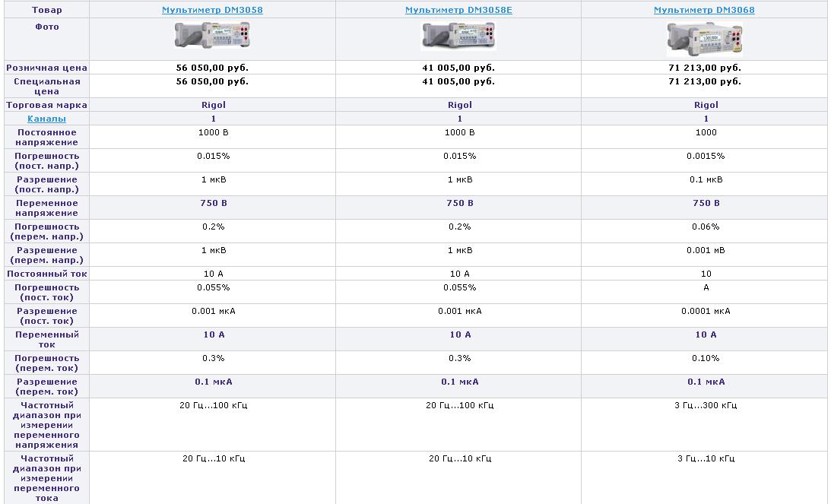Click the 3 Гц...300 кГц frequency range value

[706, 405]
